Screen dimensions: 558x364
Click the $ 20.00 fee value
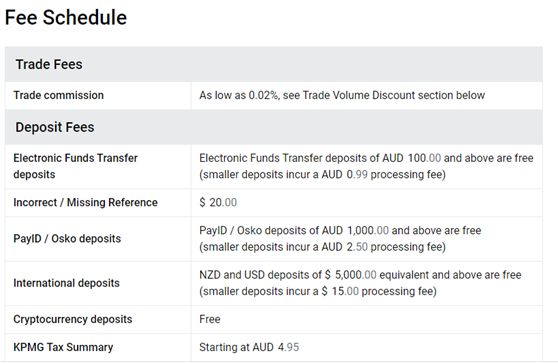click(218, 202)
